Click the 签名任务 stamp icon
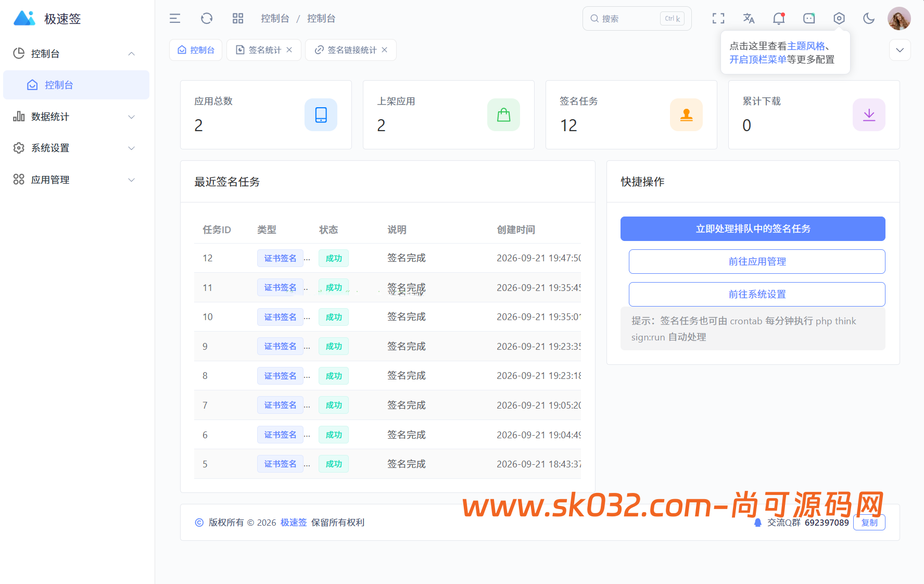Screen dimensions: 924x584 (687, 115)
